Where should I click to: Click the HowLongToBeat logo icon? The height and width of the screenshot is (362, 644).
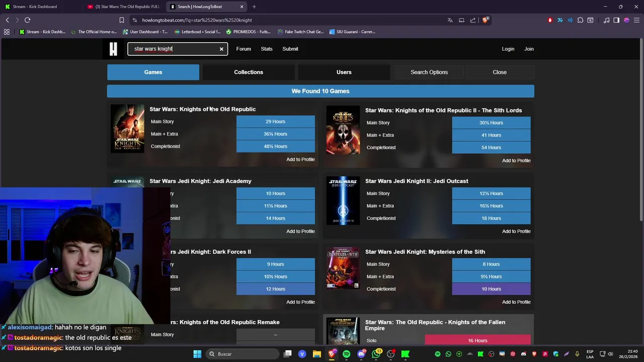pos(113,49)
